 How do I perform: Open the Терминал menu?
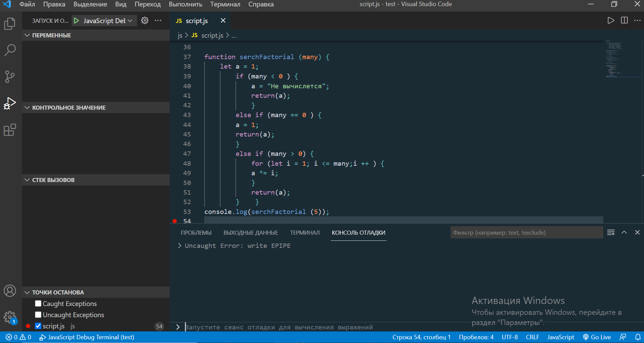(225, 4)
